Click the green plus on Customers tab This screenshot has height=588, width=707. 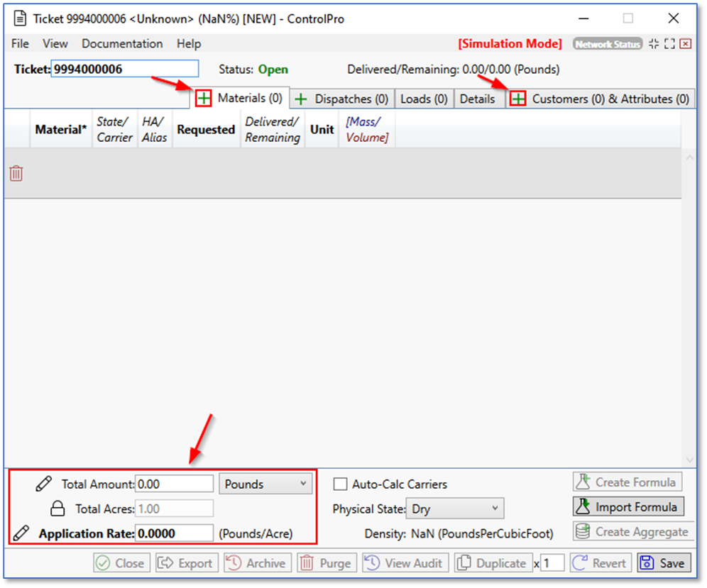point(518,98)
